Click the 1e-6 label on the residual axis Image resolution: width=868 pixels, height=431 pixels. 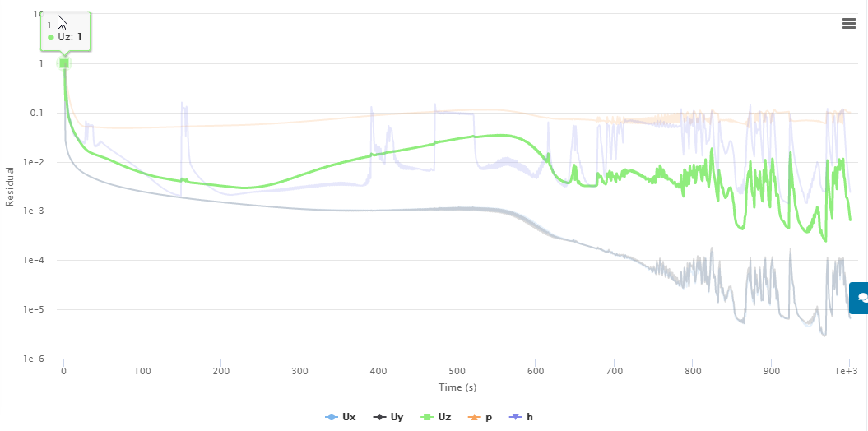click(x=33, y=359)
